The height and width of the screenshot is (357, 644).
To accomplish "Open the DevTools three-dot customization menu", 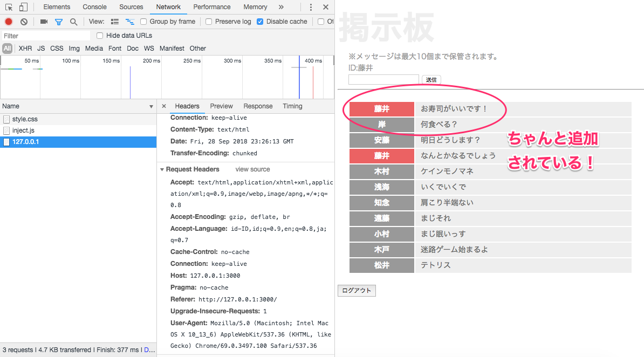I will [x=310, y=7].
